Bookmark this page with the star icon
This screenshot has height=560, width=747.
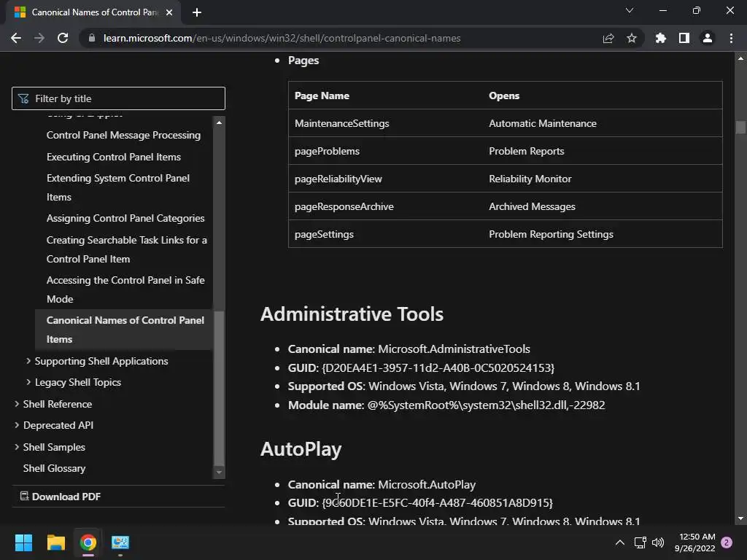(x=632, y=38)
